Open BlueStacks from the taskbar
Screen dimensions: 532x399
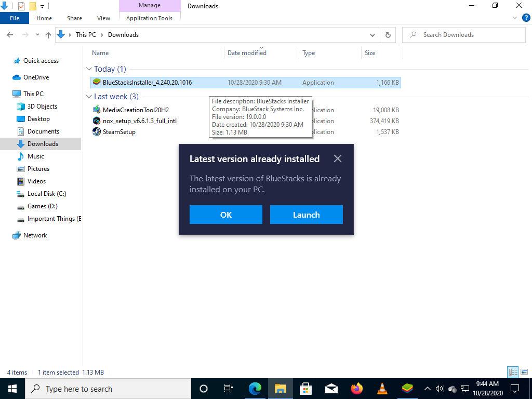pos(407,389)
